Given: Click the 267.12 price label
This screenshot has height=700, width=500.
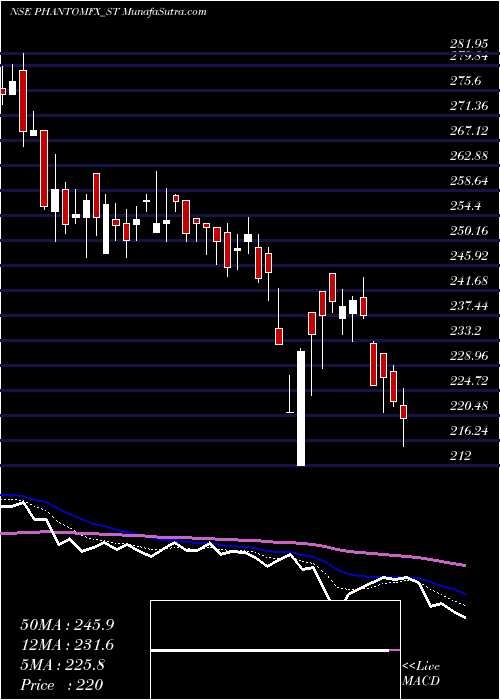Looking at the screenshot, I should [468, 131].
